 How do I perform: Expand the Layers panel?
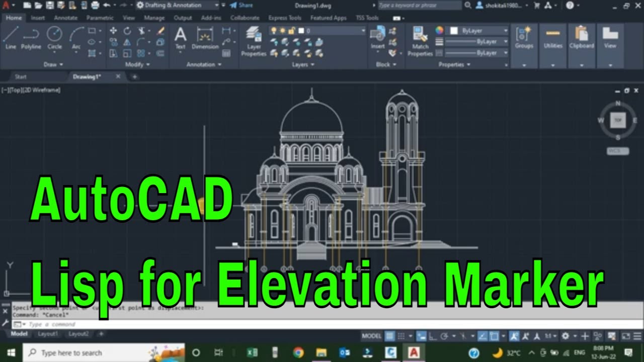[303, 64]
